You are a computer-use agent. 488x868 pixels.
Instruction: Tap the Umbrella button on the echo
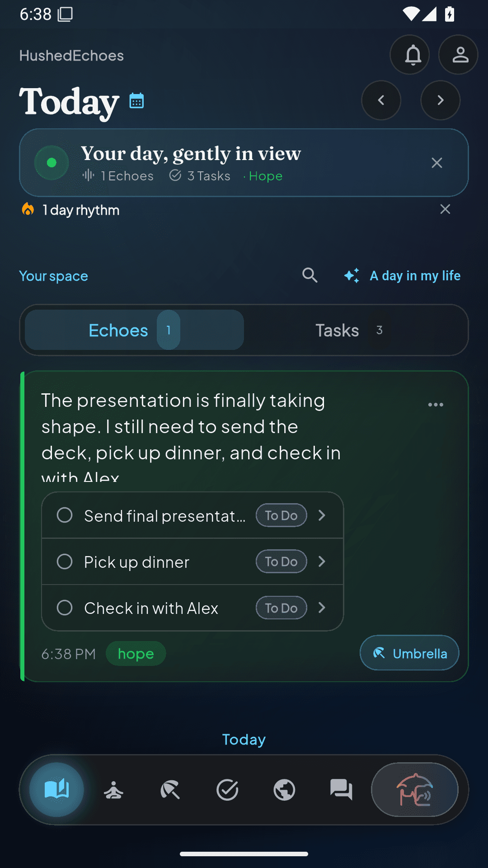coord(409,653)
